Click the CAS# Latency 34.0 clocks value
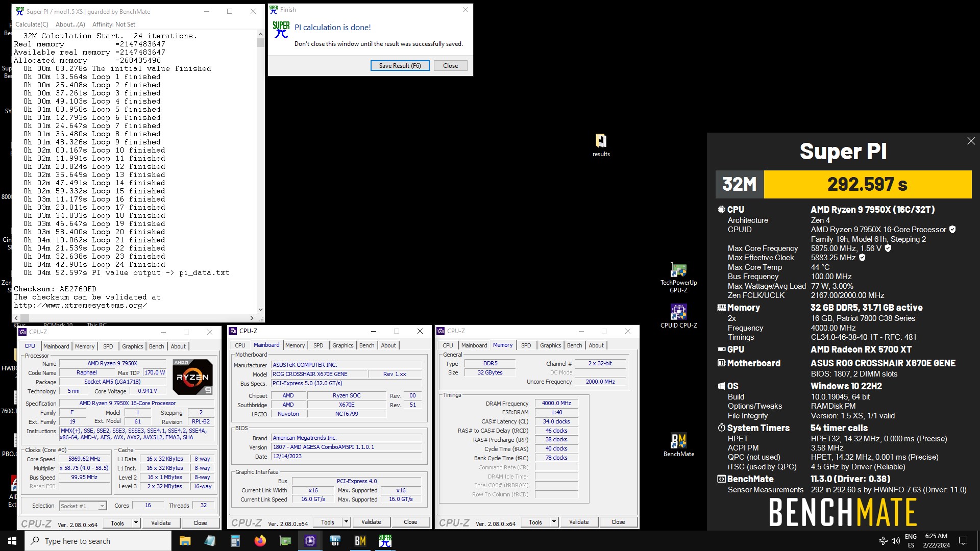 click(x=556, y=421)
